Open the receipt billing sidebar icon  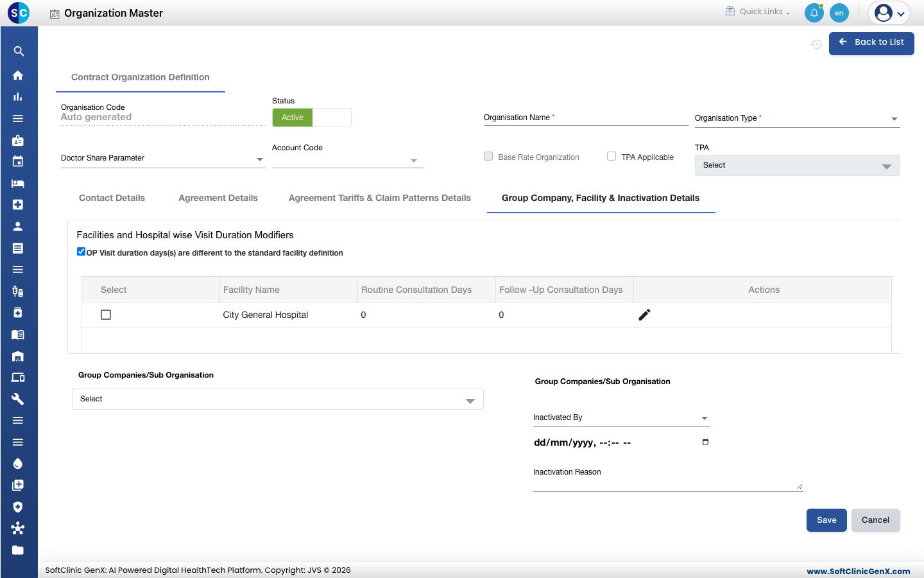pos(18,248)
